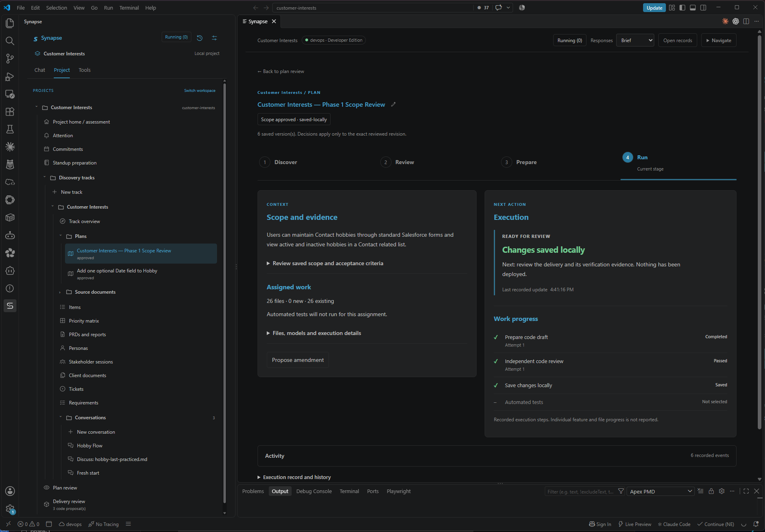Screen dimensions: 765x532
Task: Click the Open records button
Action: tap(678, 41)
